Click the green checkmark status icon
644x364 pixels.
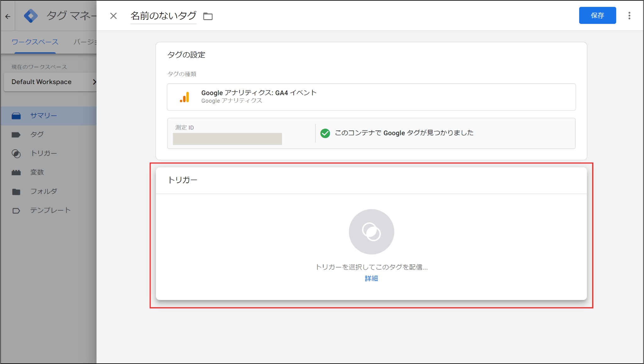point(325,133)
